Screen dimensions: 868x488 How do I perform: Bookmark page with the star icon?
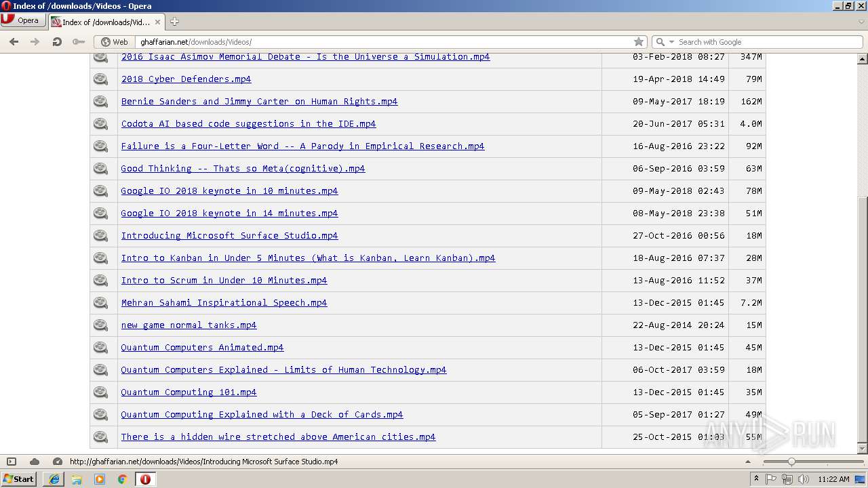click(x=638, y=42)
